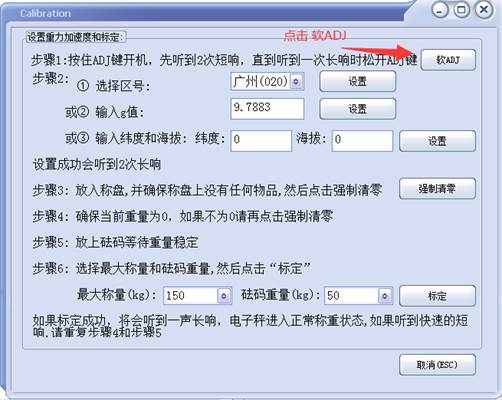Screen dimensions: 502x400
Task: Focus the g value input showing 9.7883
Action: (x=267, y=108)
